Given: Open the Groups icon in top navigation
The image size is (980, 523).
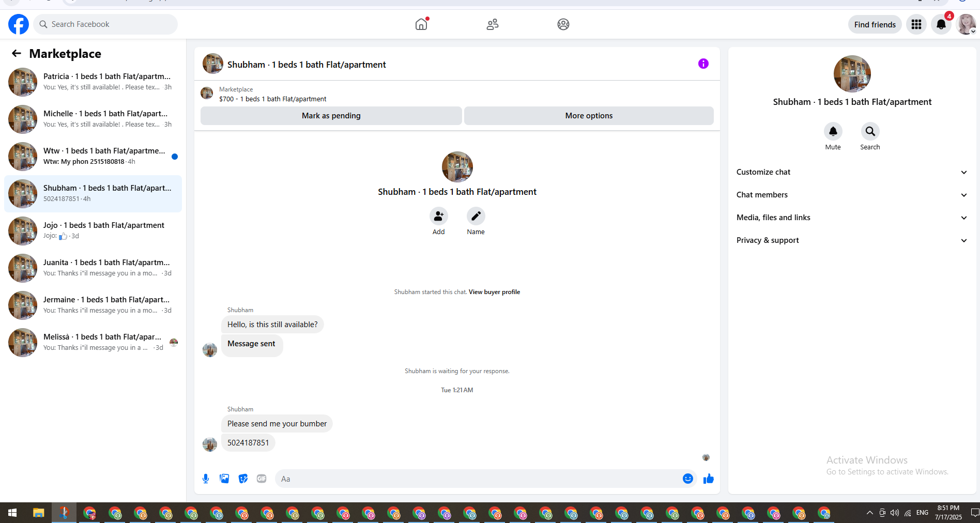Looking at the screenshot, I should [x=563, y=24].
